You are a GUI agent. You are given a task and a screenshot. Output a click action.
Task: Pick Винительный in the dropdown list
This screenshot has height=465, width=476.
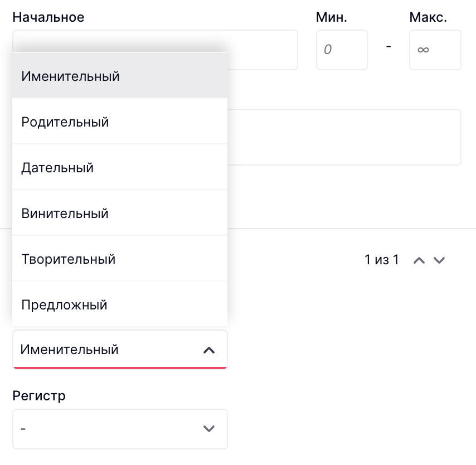[x=120, y=213]
